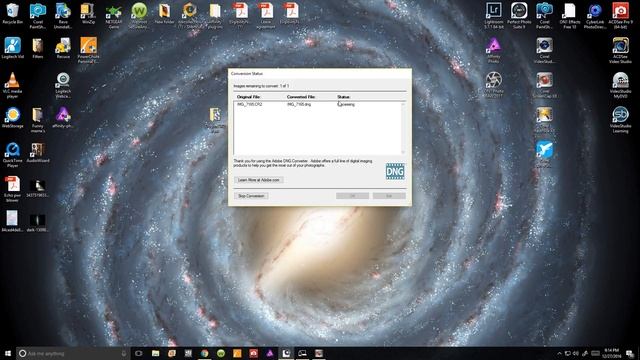This screenshot has width=640, height=360.
Task: Open the ACDSee Pro 9 desktop icon
Action: pyautogui.click(x=620, y=16)
